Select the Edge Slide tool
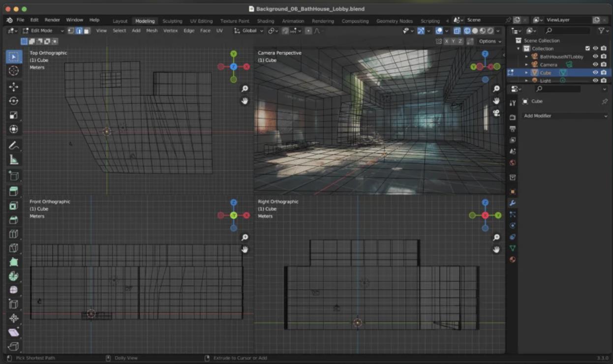This screenshot has height=364, width=613. point(14,304)
